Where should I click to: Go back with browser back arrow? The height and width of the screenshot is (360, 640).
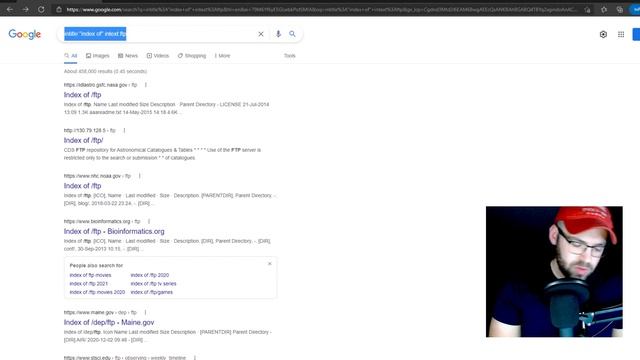click(9, 9)
